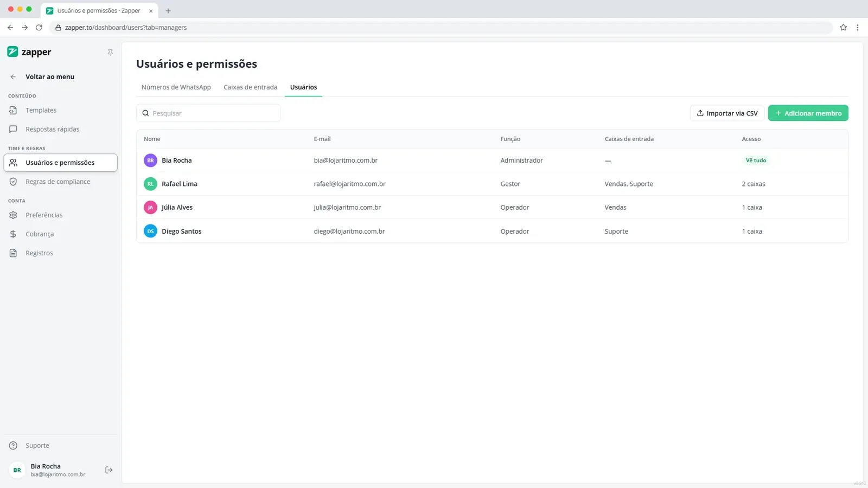868x488 pixels.
Task: Select the Usuários tab
Action: [x=303, y=87]
